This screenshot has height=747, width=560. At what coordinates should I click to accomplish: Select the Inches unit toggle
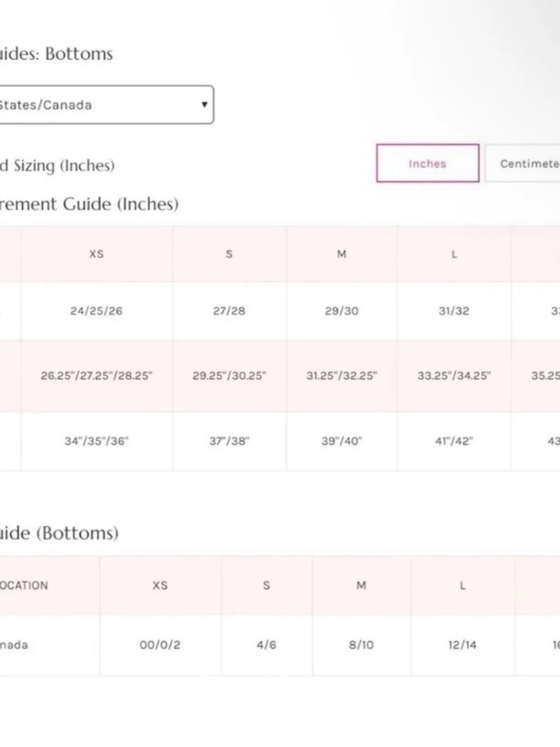(428, 163)
